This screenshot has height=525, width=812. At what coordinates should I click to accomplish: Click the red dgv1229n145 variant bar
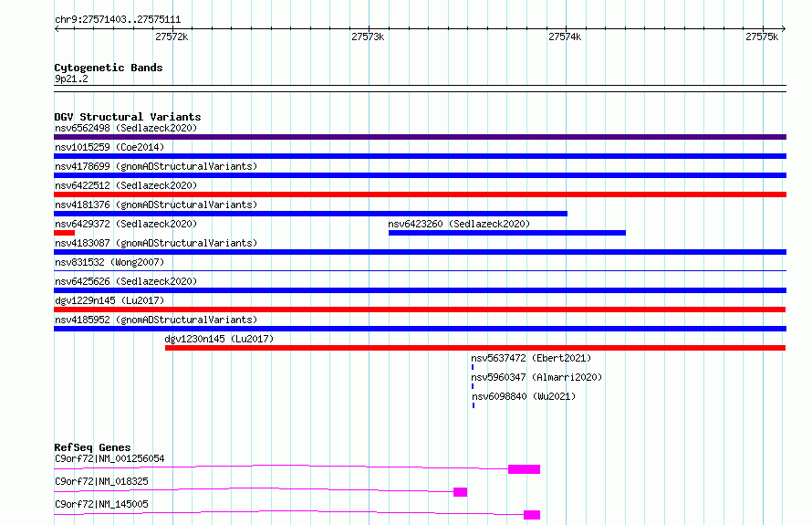pos(420,310)
